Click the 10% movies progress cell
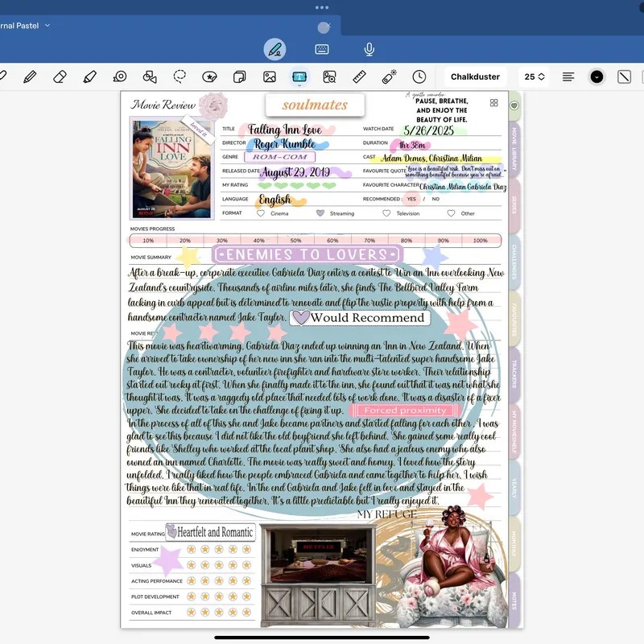Viewport: 644px width, 644px height. pos(148,241)
